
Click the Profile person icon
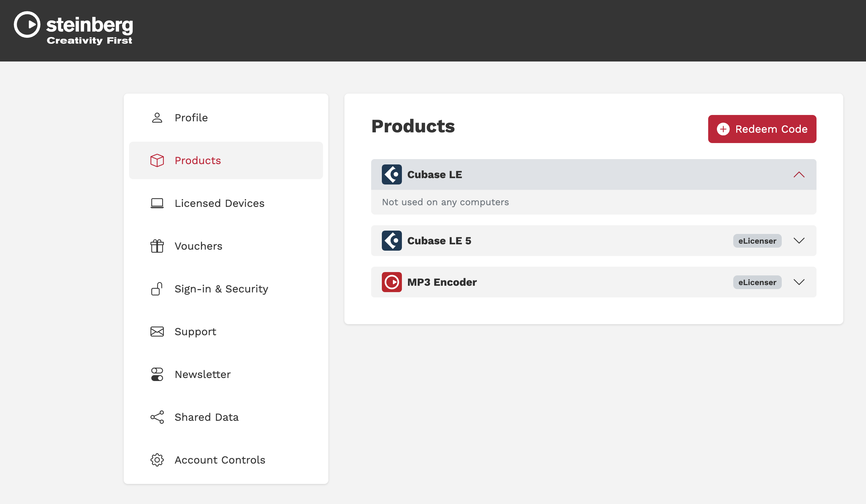(x=157, y=118)
